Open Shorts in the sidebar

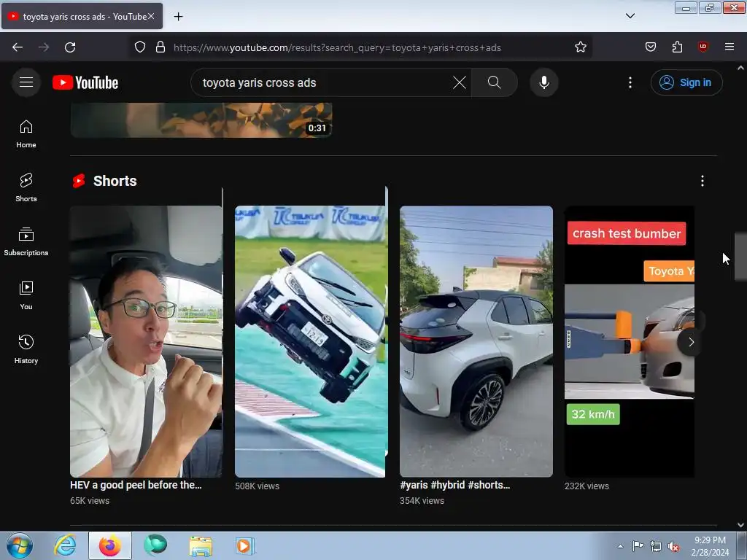(x=26, y=187)
